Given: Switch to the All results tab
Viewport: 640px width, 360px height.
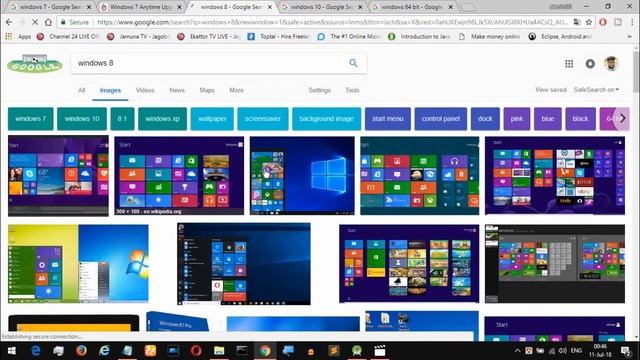Looking at the screenshot, I should [82, 90].
